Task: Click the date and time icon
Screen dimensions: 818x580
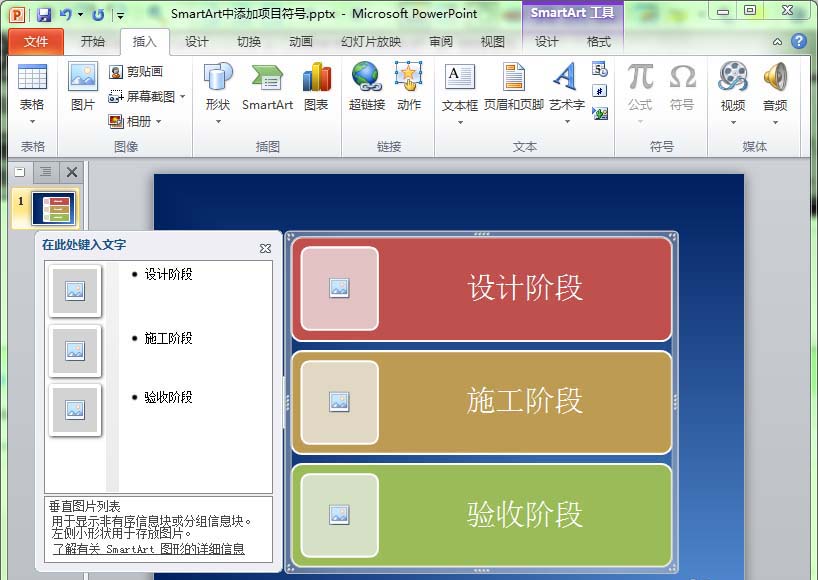Action: pos(600,69)
